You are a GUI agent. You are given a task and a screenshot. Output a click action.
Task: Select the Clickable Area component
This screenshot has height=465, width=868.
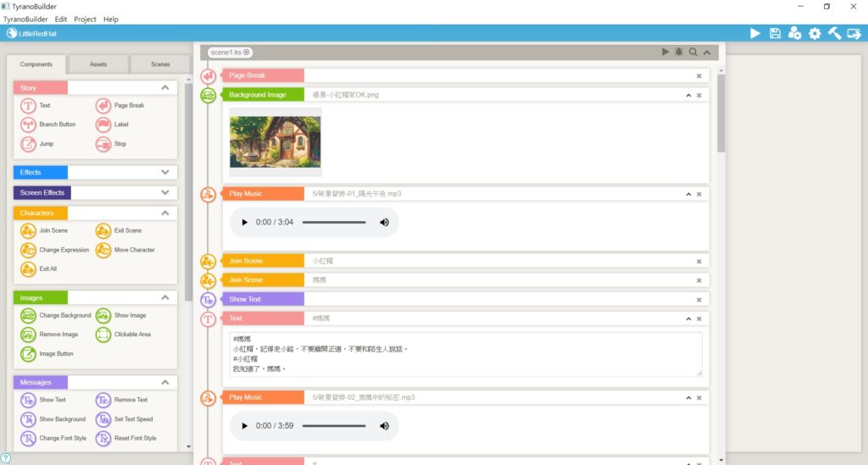point(123,335)
